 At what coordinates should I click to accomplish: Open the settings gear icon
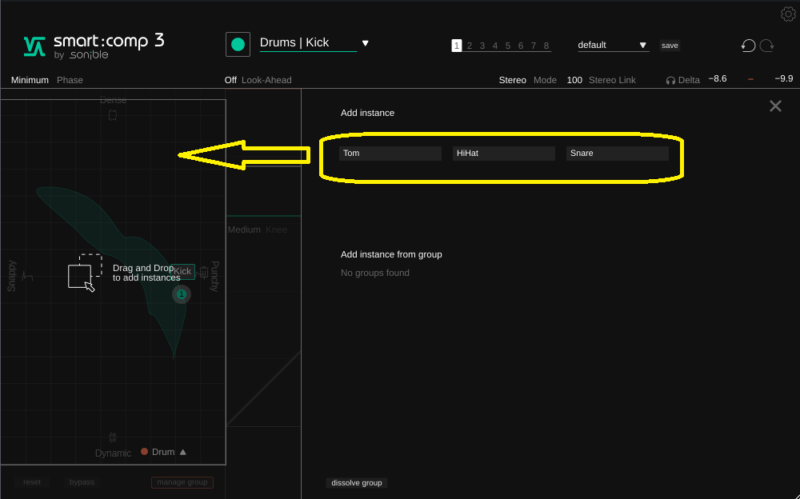point(787,14)
